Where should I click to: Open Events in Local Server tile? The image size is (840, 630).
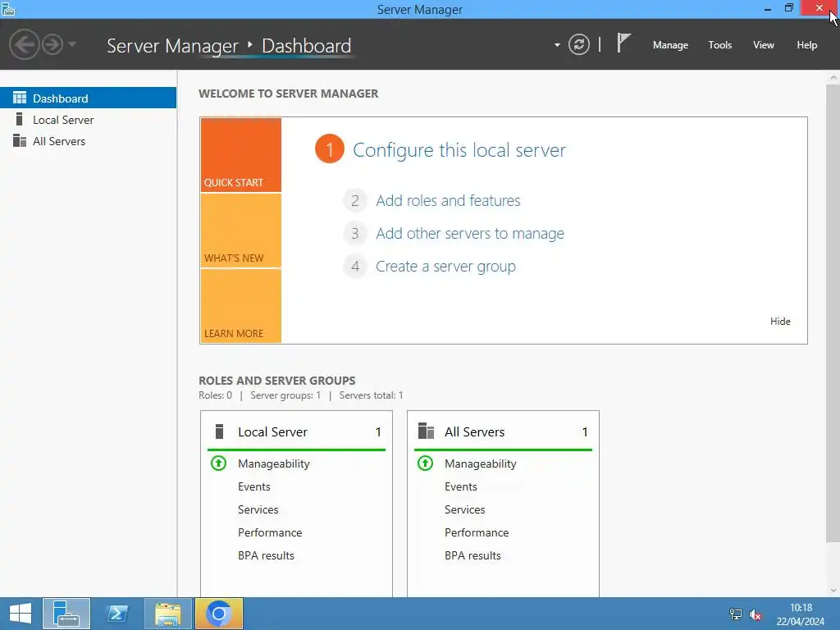tap(254, 486)
